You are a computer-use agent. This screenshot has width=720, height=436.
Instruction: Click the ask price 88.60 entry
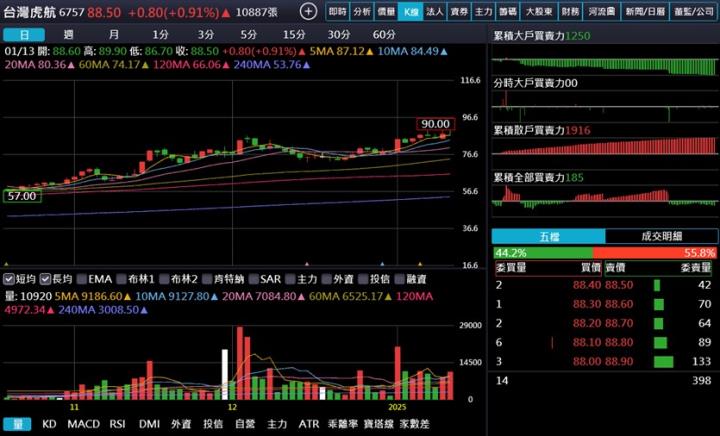pos(619,304)
